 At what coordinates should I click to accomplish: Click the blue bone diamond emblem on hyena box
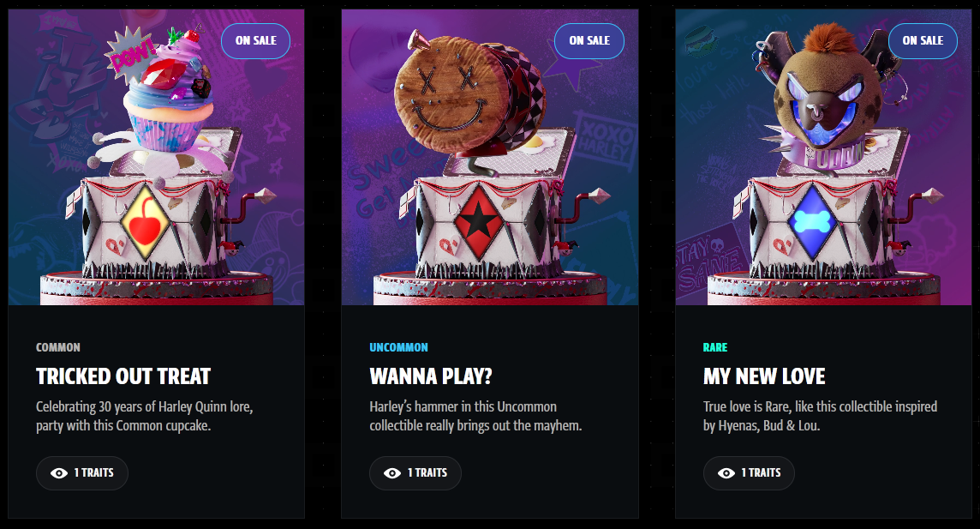point(812,222)
